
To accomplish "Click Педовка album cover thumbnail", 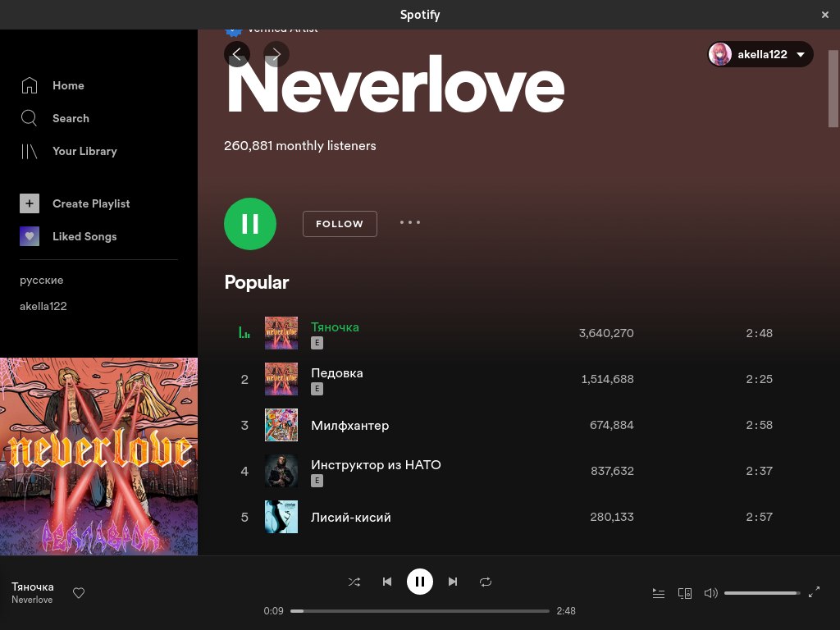I will pos(281,379).
